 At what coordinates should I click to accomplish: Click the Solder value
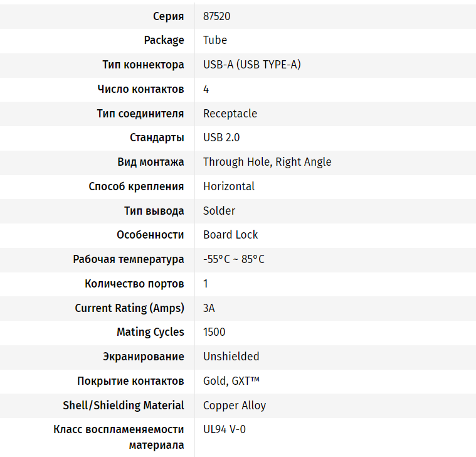point(219,211)
